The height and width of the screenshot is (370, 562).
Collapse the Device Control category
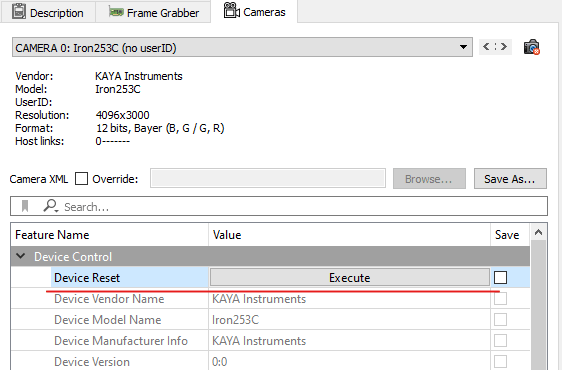click(x=21, y=256)
